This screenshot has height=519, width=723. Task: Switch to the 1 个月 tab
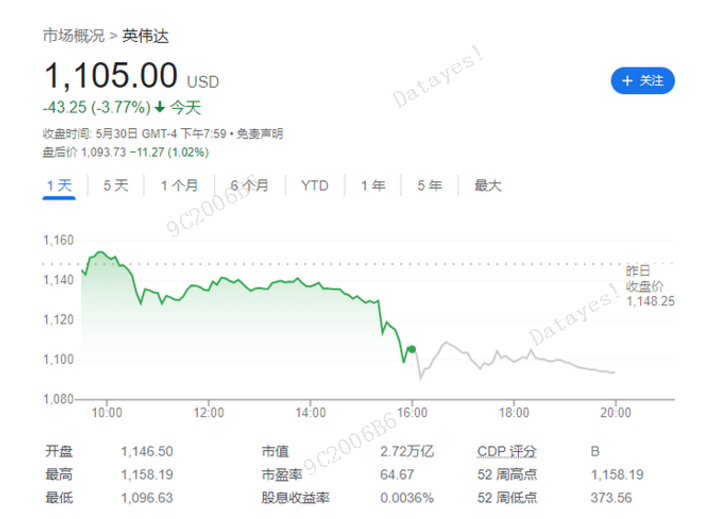(x=178, y=185)
